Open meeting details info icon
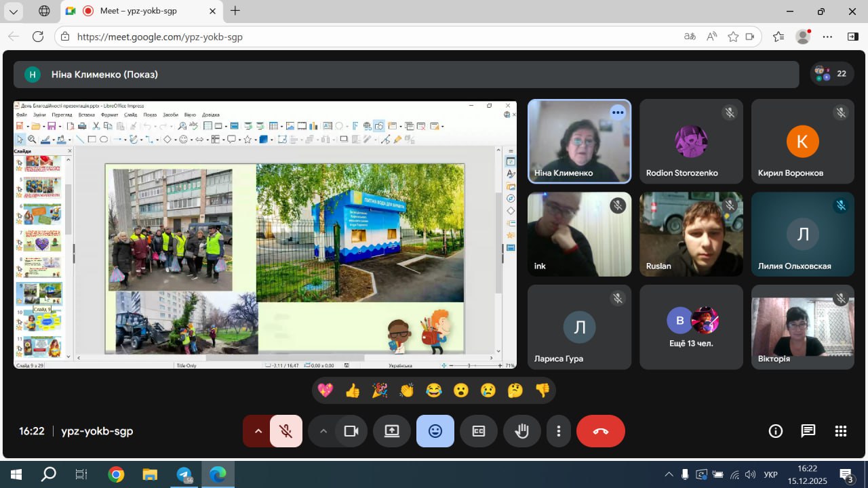This screenshot has width=868, height=488. [x=776, y=431]
